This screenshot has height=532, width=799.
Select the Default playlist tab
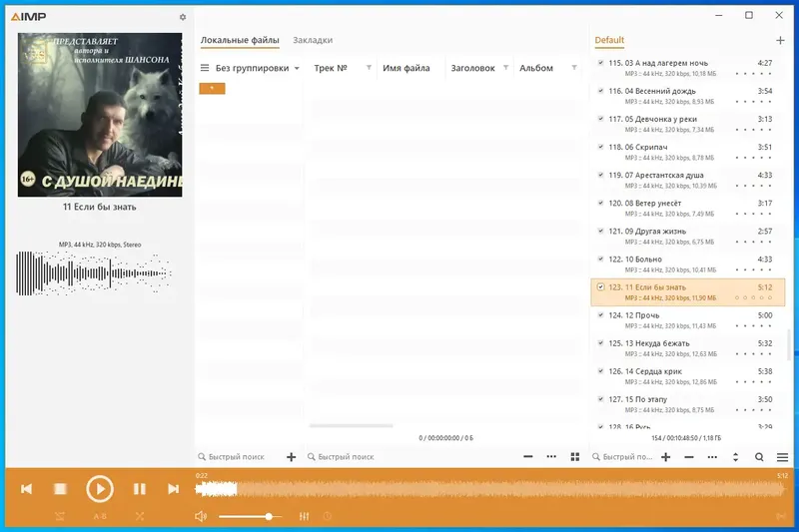coord(609,40)
